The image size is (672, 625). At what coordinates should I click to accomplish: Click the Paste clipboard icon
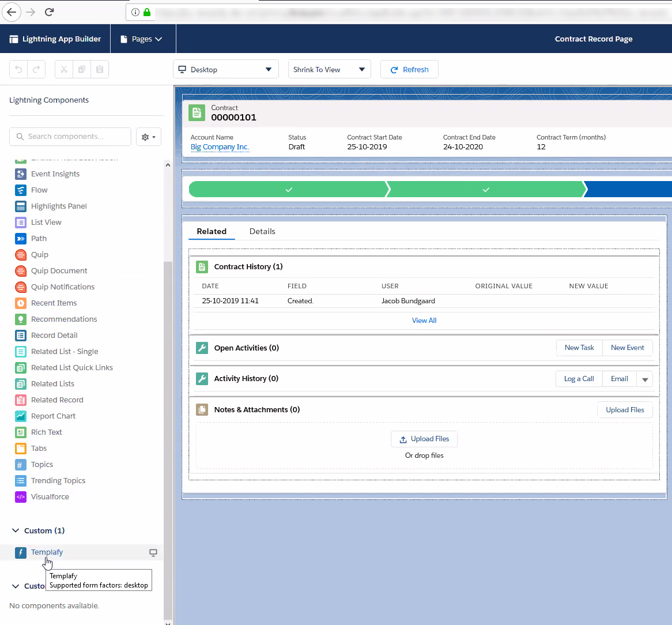pyautogui.click(x=100, y=69)
